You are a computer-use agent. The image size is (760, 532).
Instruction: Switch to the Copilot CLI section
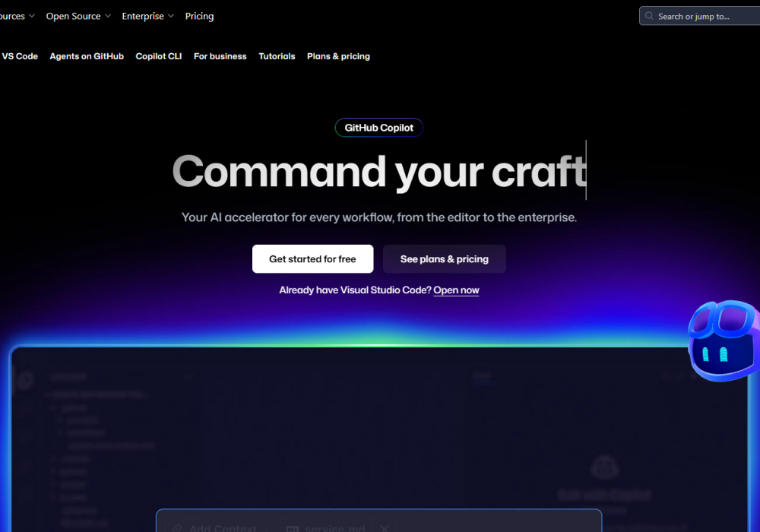tap(158, 55)
